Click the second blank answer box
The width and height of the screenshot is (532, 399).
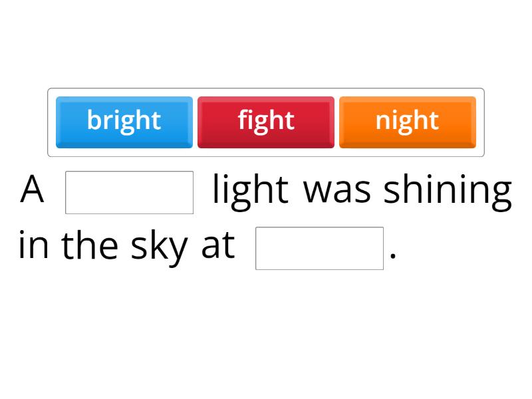click(x=319, y=246)
